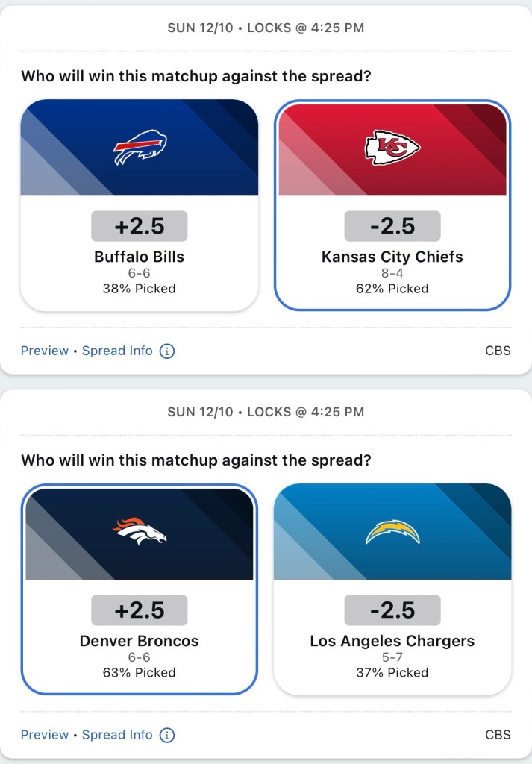532x764 pixels.
Task: Click the Los Angeles Chargers logo
Action: coord(392,531)
